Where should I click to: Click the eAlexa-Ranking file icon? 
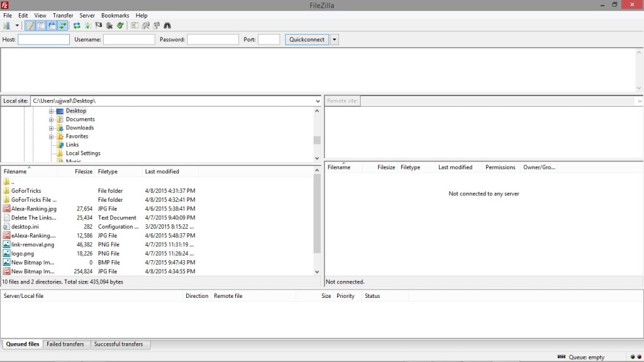[x=6, y=236]
